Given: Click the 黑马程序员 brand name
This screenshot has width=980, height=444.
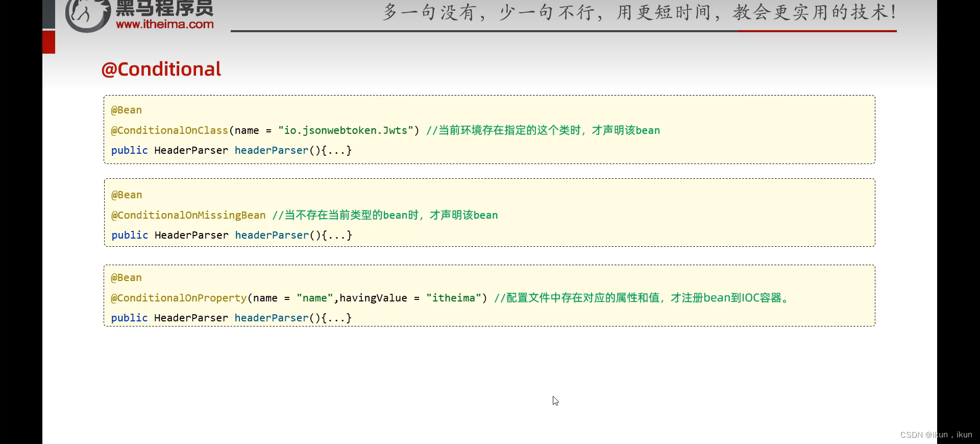Looking at the screenshot, I should [165, 8].
